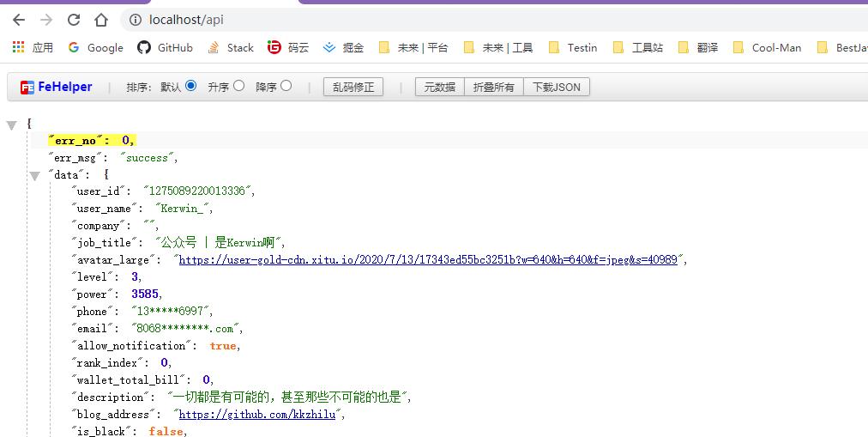The width and height of the screenshot is (868, 437).
Task: Click the highlighted "err_no" key
Action: [75, 141]
